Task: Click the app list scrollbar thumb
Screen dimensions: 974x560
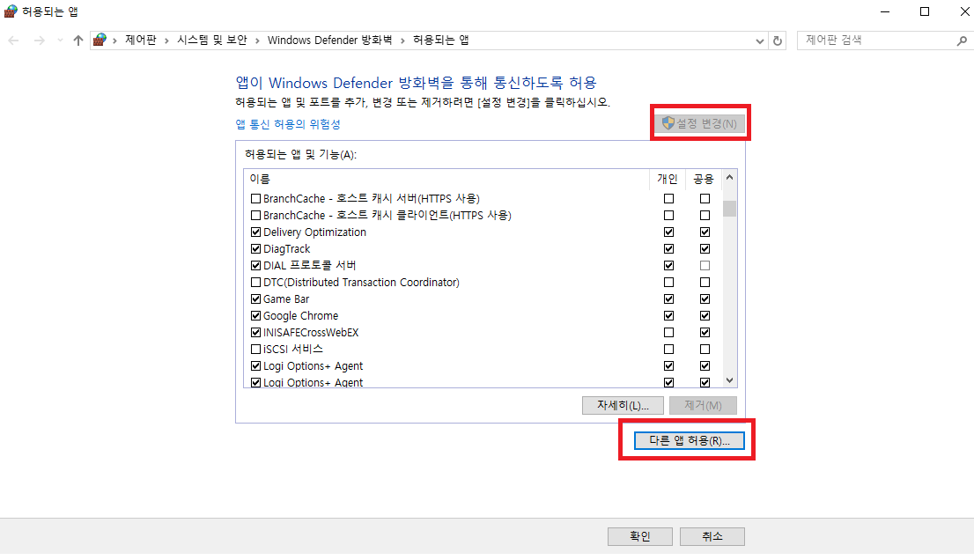Action: [730, 209]
